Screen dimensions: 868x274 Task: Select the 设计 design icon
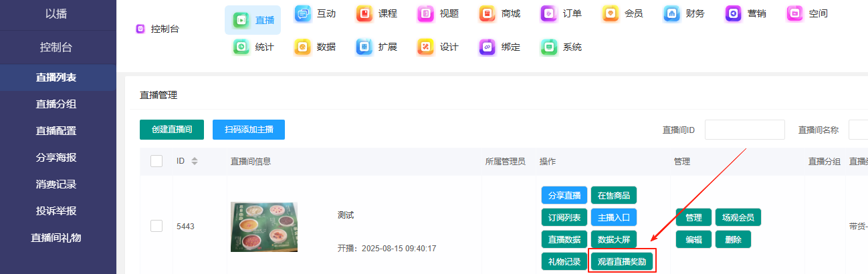(x=426, y=47)
